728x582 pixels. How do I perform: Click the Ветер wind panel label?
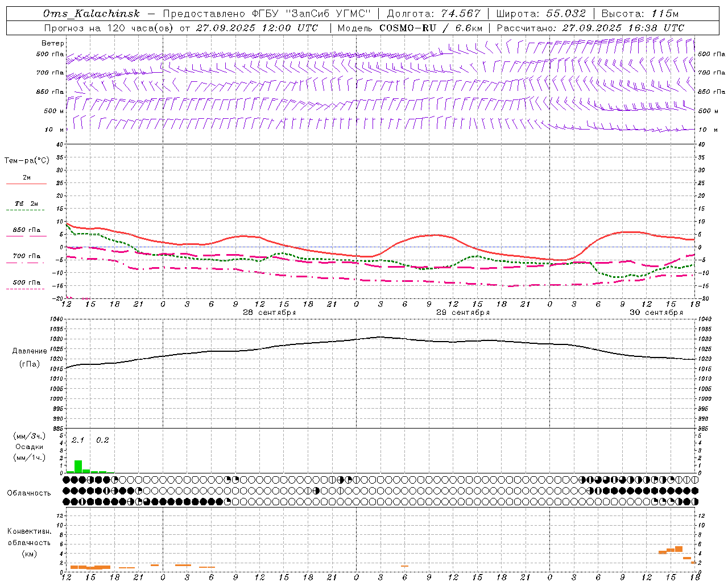coord(52,43)
